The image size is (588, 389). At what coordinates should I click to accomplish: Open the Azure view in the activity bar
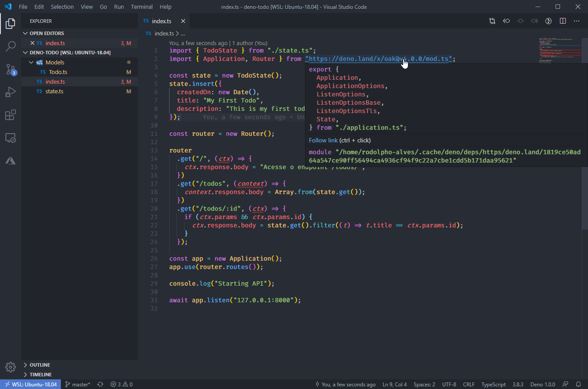click(11, 161)
